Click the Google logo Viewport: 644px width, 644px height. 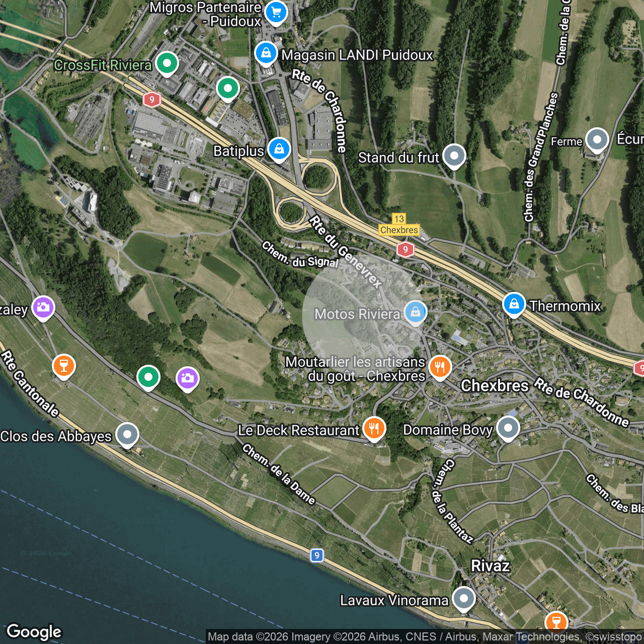tap(34, 632)
